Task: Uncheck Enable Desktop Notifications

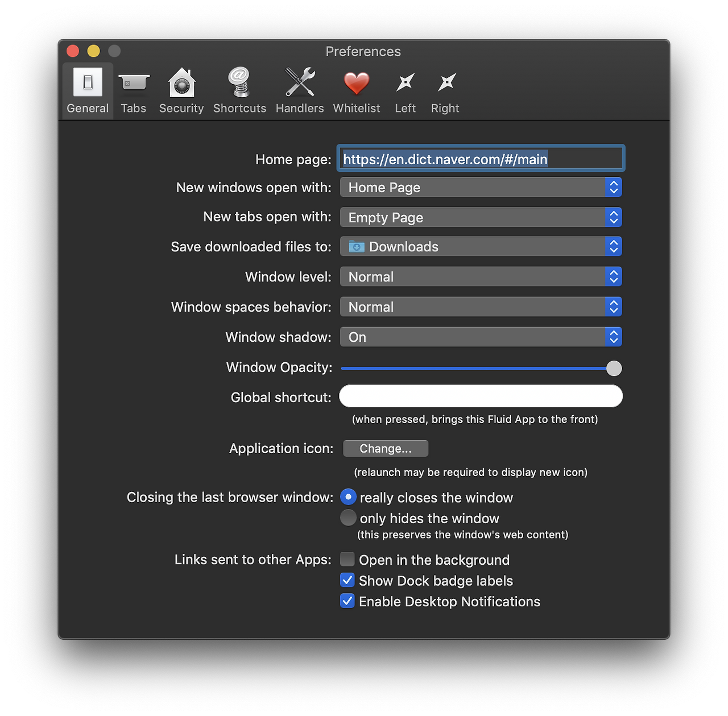Action: point(347,601)
